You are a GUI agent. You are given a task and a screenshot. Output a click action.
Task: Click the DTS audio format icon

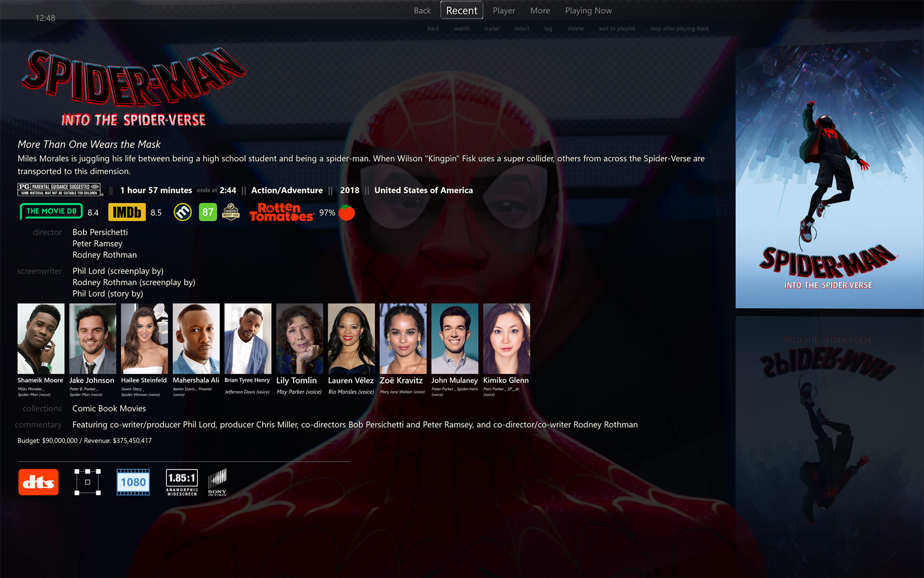38,482
